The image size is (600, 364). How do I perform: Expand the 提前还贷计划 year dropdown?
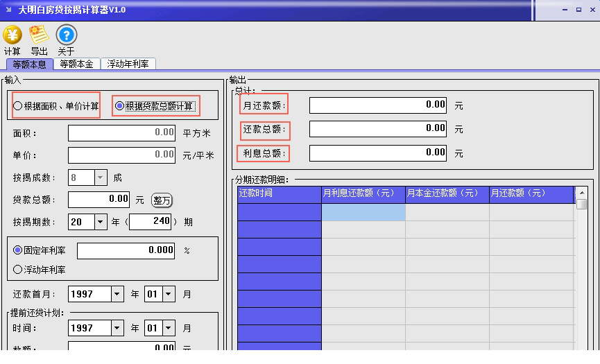point(117,328)
